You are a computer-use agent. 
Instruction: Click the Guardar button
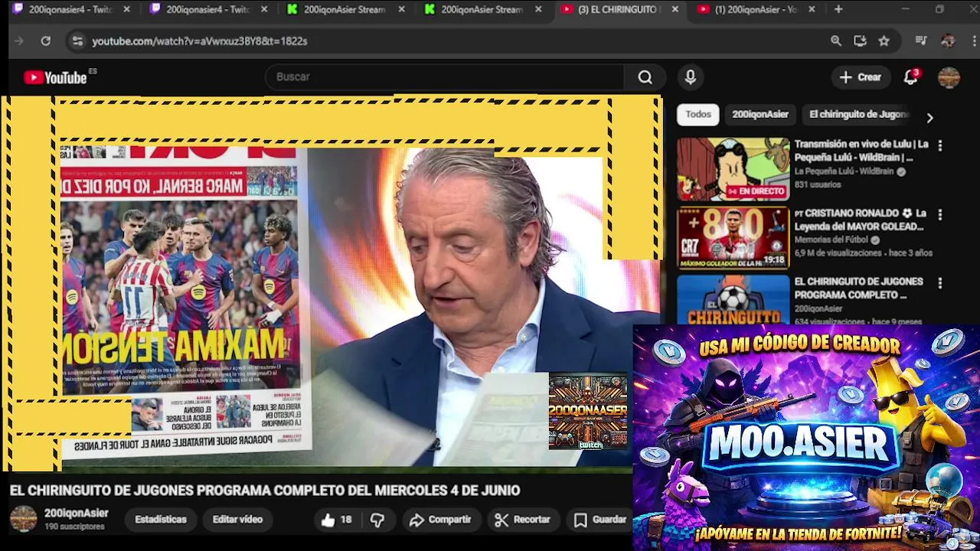tap(601, 520)
